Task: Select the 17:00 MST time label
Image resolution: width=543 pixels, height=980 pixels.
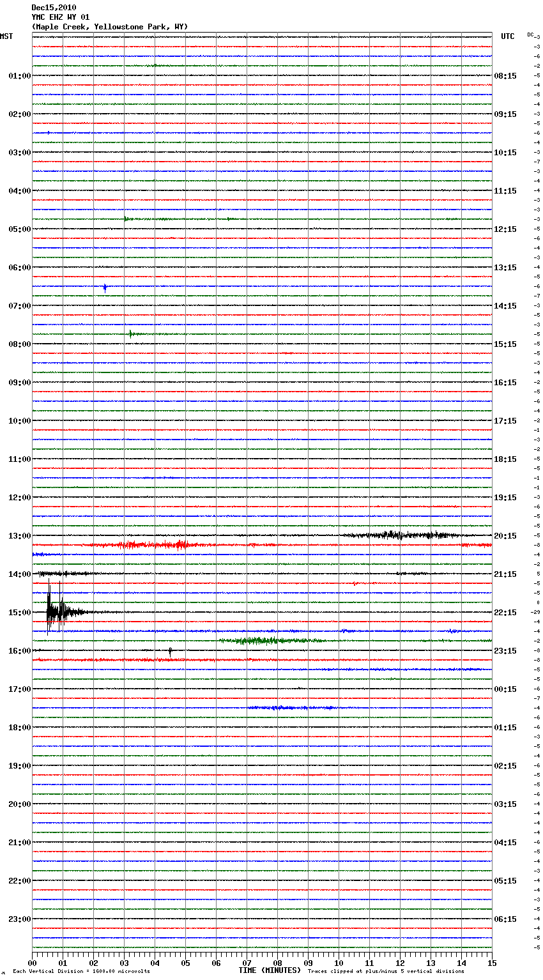Action: pyautogui.click(x=20, y=689)
